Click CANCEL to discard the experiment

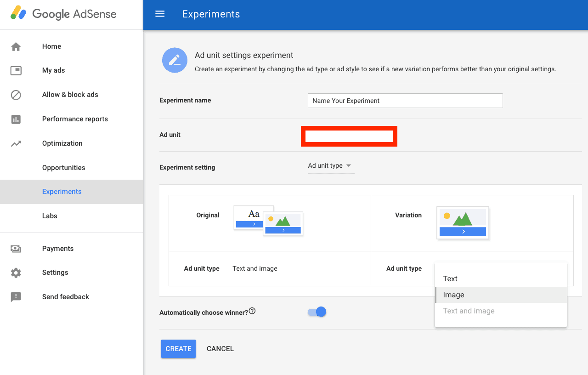pos(220,349)
